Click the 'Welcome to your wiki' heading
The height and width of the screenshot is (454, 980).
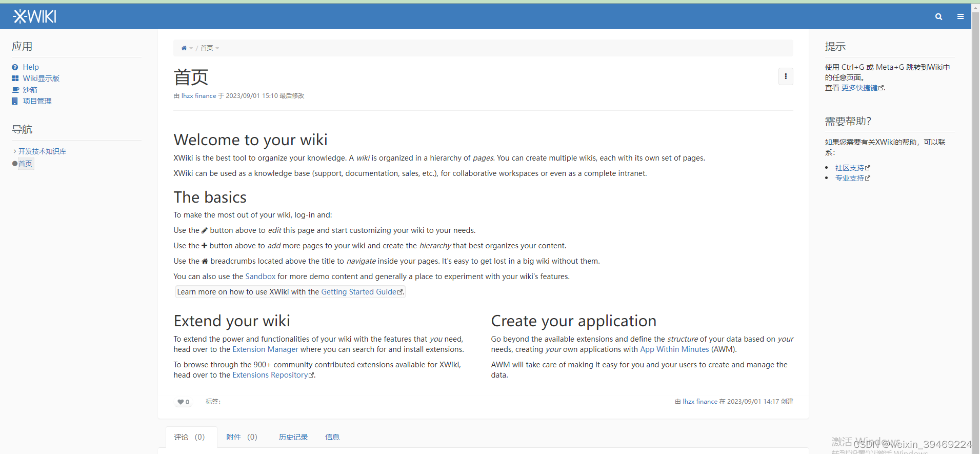tap(250, 140)
